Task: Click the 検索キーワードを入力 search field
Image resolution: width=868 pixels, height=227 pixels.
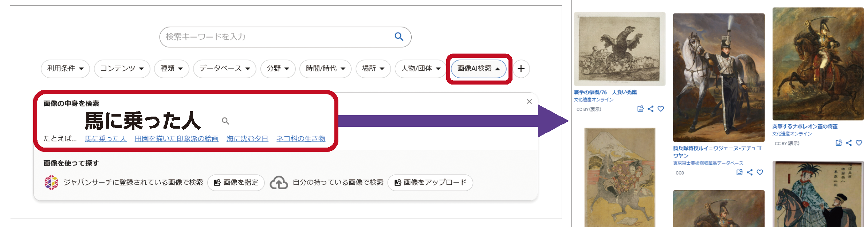Action: click(285, 37)
